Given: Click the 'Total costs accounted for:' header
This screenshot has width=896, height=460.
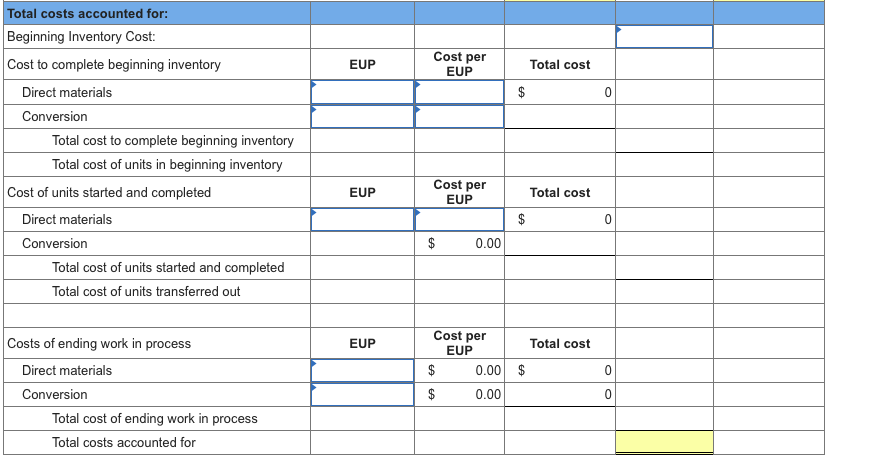Looking at the screenshot, I should pyautogui.click(x=87, y=14).
